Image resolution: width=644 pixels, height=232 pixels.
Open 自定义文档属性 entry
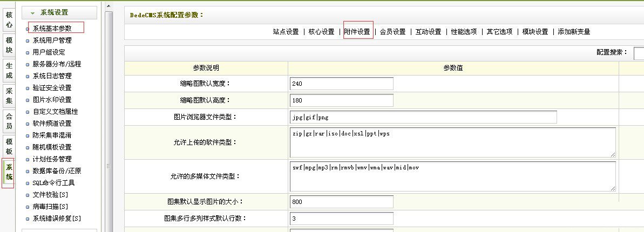coord(56,112)
